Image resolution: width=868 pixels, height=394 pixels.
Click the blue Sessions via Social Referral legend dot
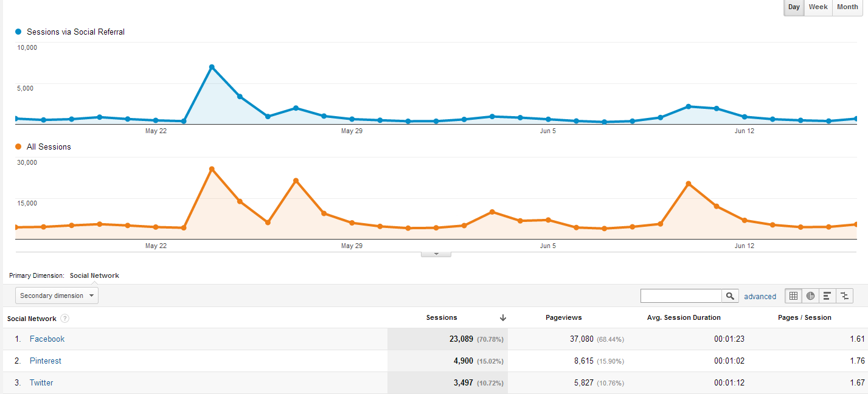tap(18, 32)
